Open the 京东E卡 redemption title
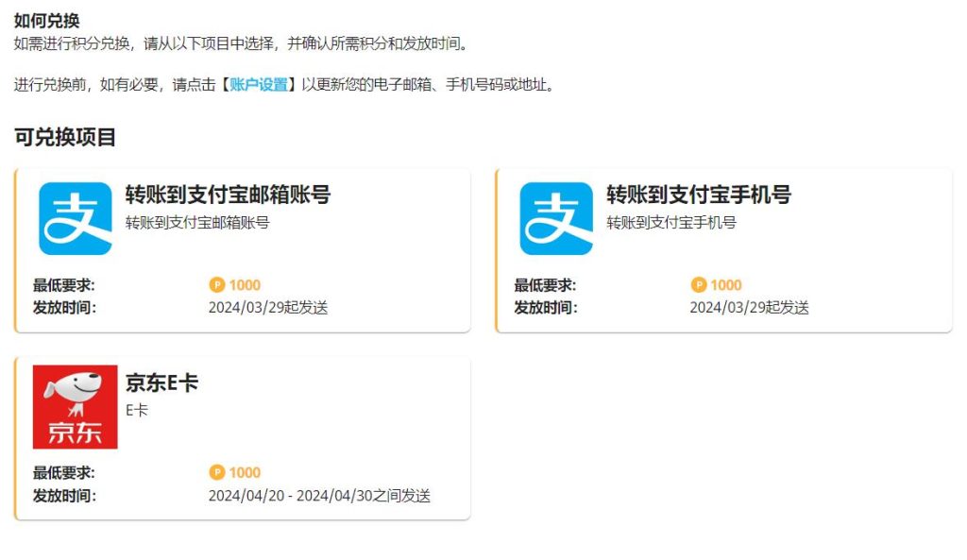 click(x=161, y=382)
